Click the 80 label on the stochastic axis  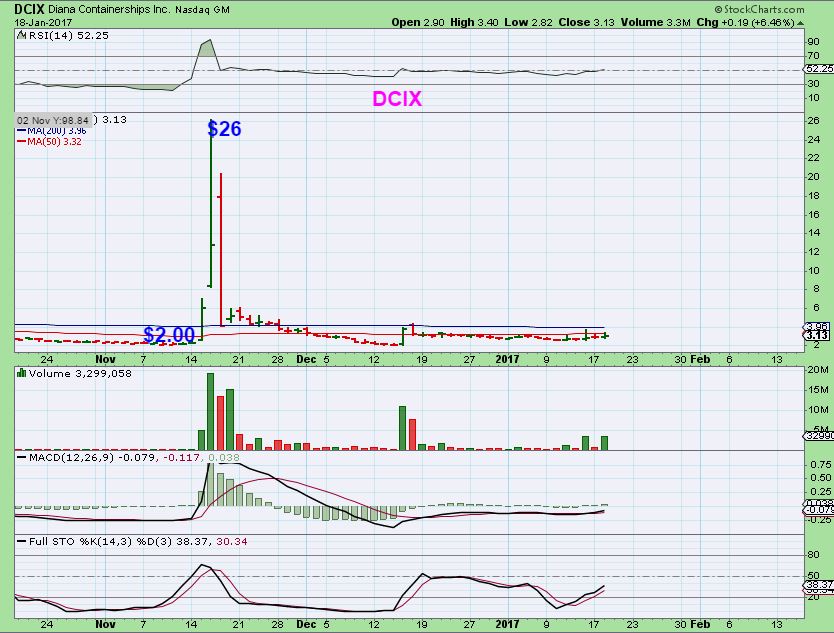click(x=813, y=554)
